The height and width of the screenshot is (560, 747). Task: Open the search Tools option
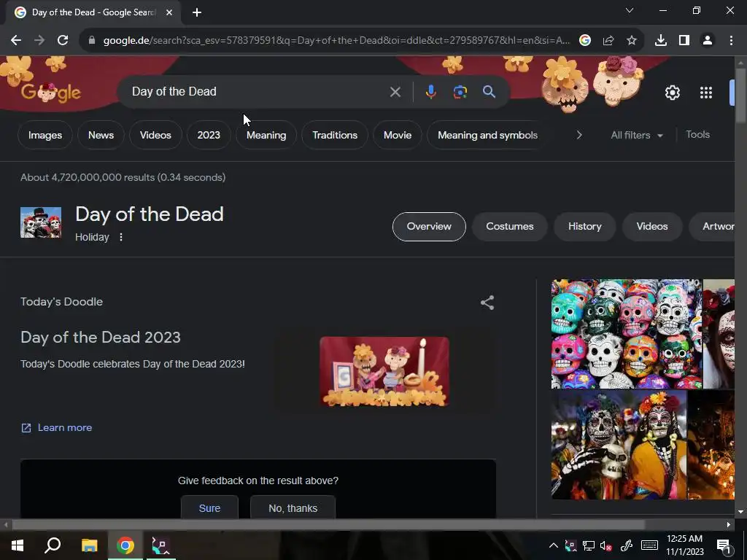[697, 135]
